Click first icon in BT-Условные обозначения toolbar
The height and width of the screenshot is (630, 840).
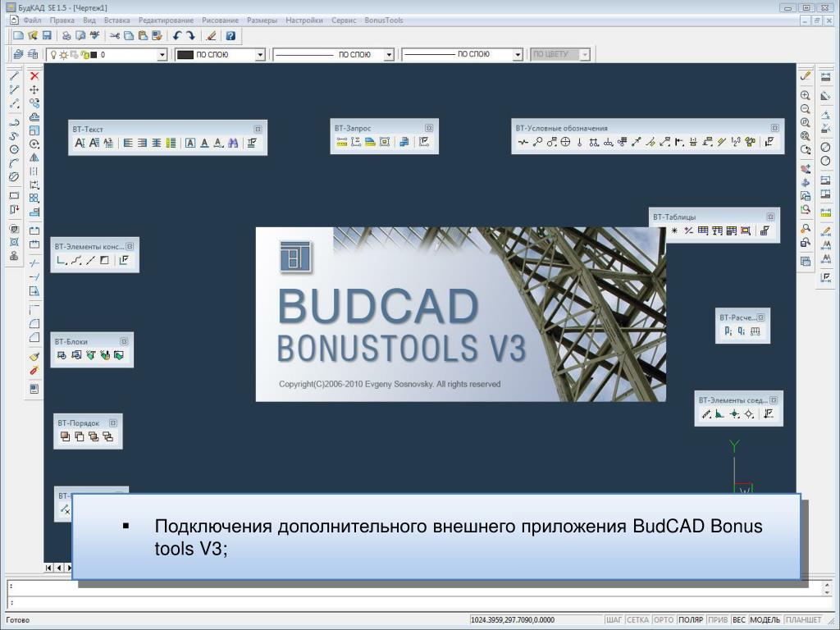523,142
